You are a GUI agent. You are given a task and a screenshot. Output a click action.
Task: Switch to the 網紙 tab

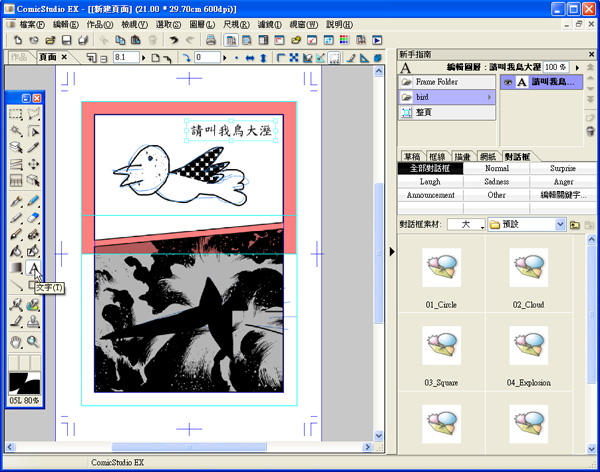tap(488, 157)
